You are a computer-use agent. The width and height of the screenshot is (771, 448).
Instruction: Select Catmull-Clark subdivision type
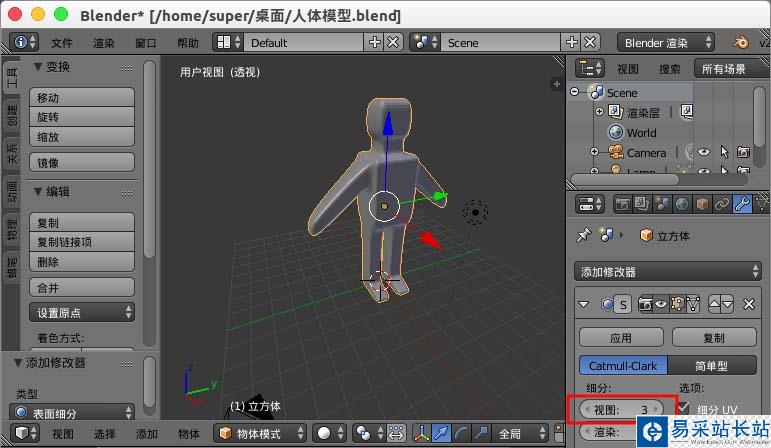[x=623, y=365]
